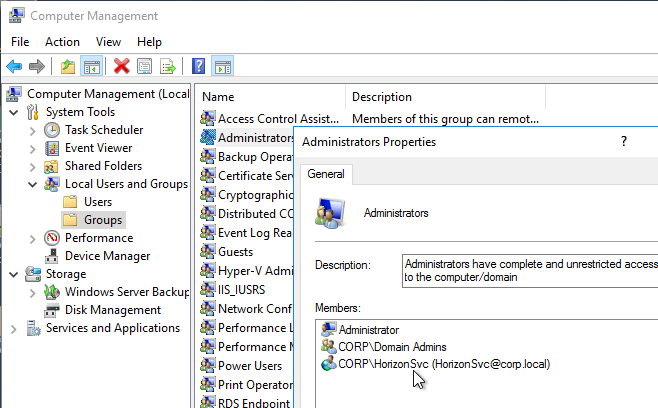Click the HorizonSvc member globe icon
Screen dimensions: 658x408
pos(329,364)
